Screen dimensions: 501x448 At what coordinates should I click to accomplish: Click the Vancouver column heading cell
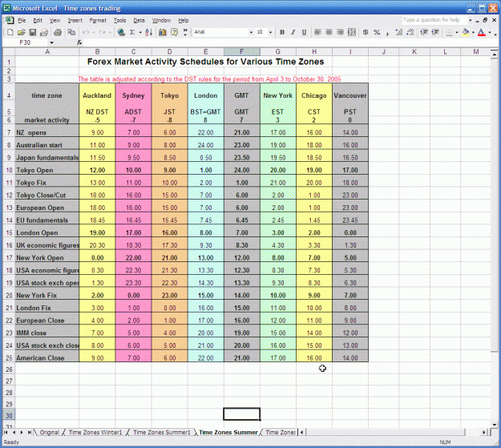coord(350,95)
